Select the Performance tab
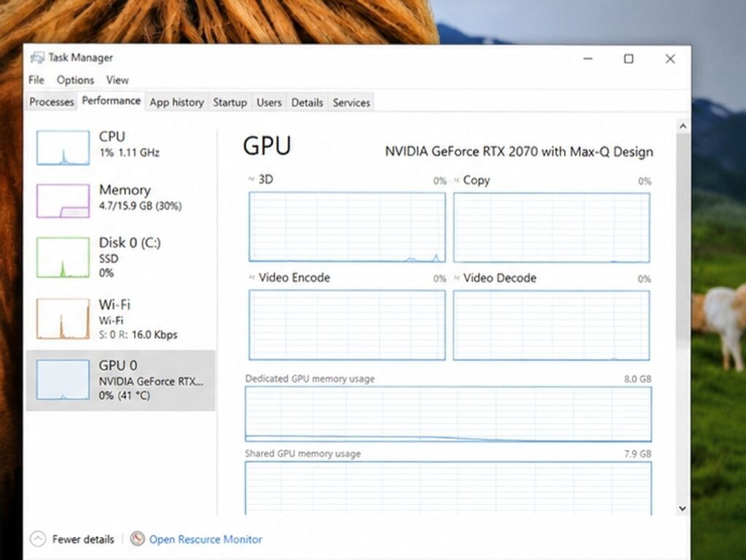 pyautogui.click(x=111, y=100)
